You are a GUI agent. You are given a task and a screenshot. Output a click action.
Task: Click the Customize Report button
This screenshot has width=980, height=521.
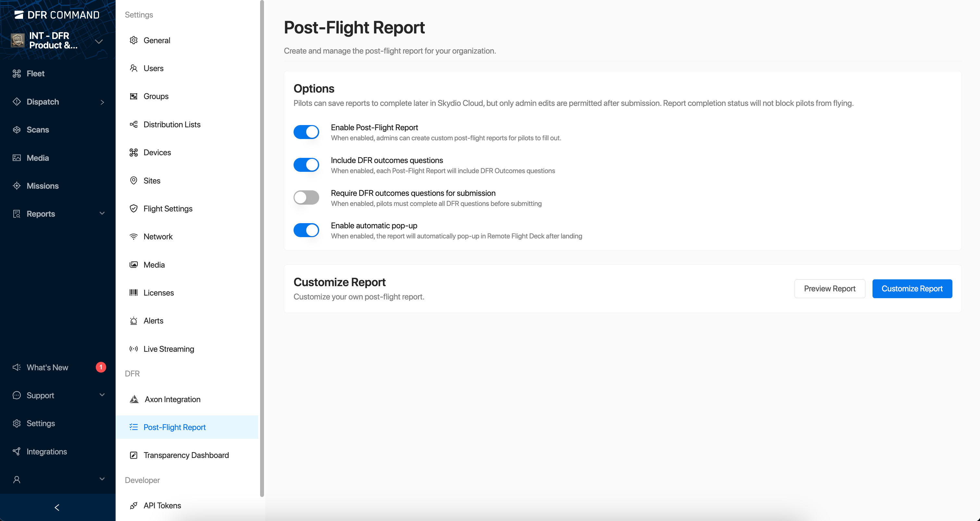[x=912, y=288]
